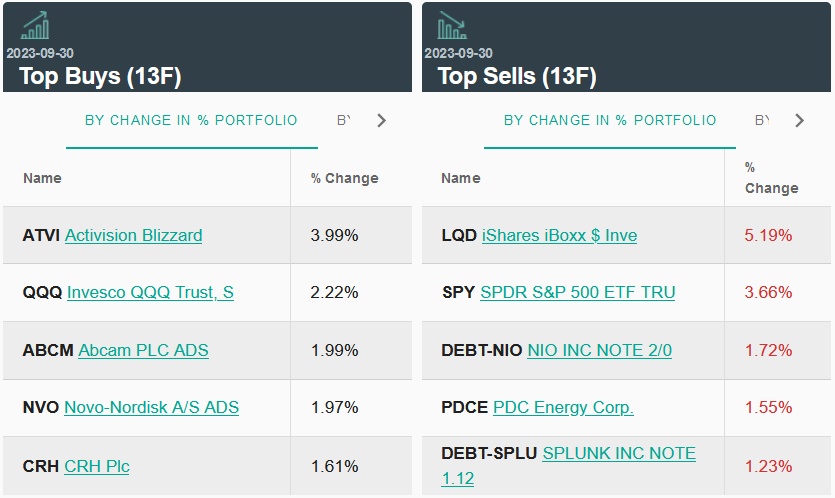This screenshot has width=835, height=498.
Task: Click the Top Sells 'Name' column header
Action: [x=460, y=178]
